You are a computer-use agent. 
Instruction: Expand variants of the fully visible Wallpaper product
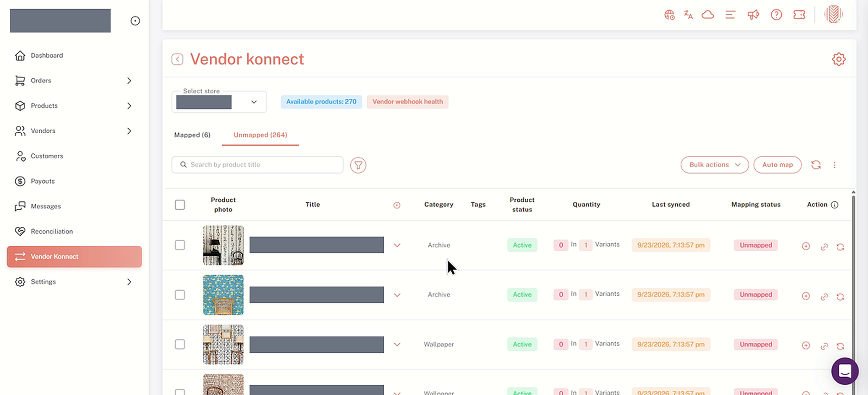pos(397,345)
